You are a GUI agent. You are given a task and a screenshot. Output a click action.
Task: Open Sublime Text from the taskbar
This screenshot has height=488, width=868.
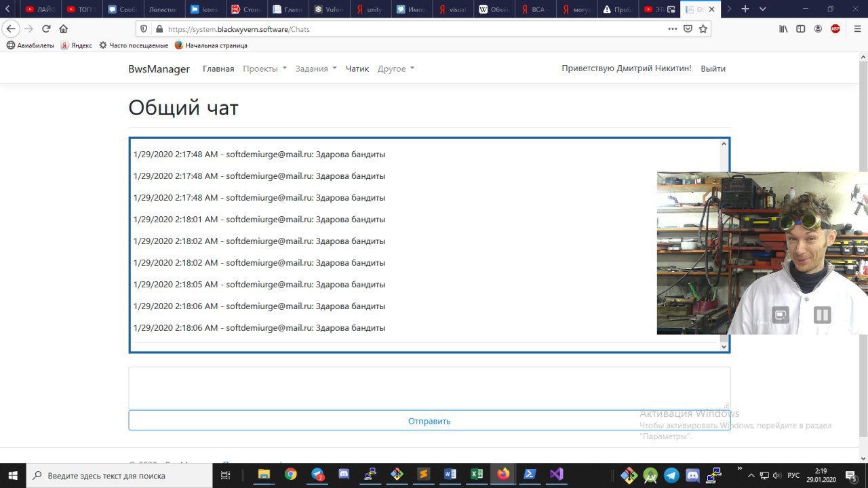[x=423, y=475]
